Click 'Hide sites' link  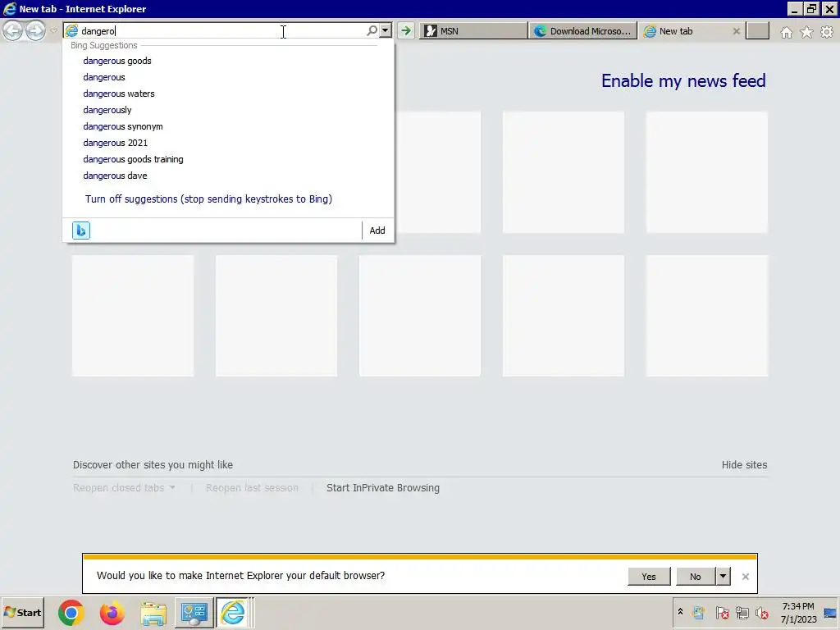(744, 464)
